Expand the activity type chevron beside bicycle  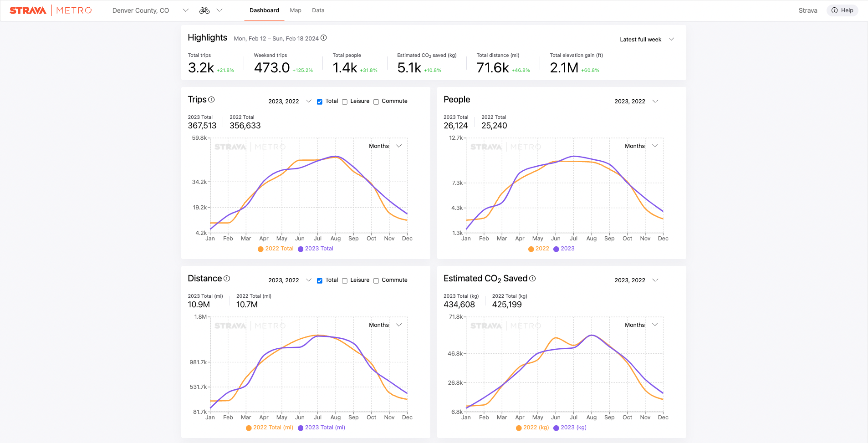coord(220,10)
